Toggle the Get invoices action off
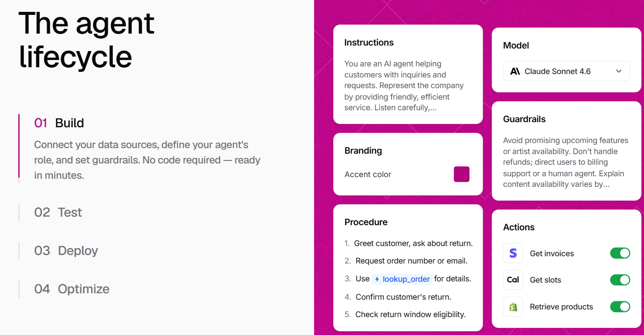This screenshot has width=644, height=335. pos(620,253)
